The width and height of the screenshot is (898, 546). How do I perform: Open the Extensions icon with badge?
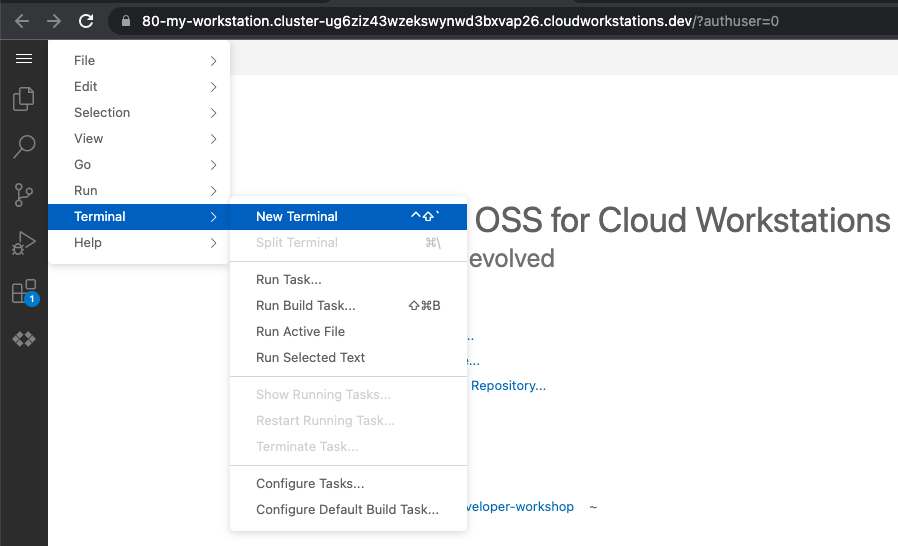(x=24, y=292)
